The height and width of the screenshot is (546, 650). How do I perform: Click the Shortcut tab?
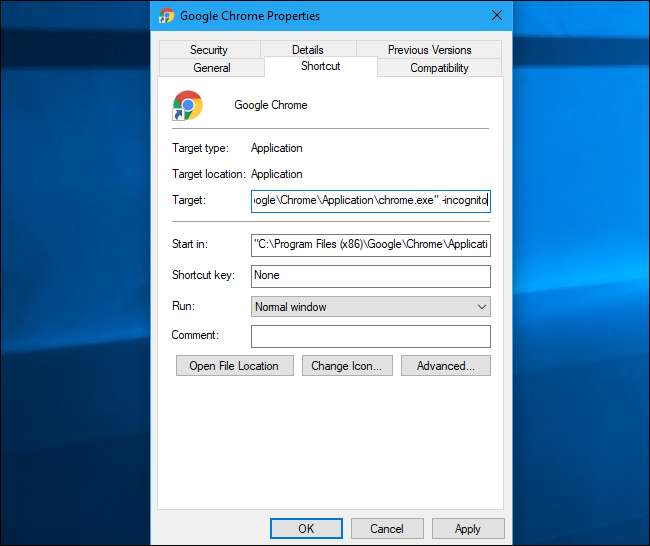coord(320,66)
